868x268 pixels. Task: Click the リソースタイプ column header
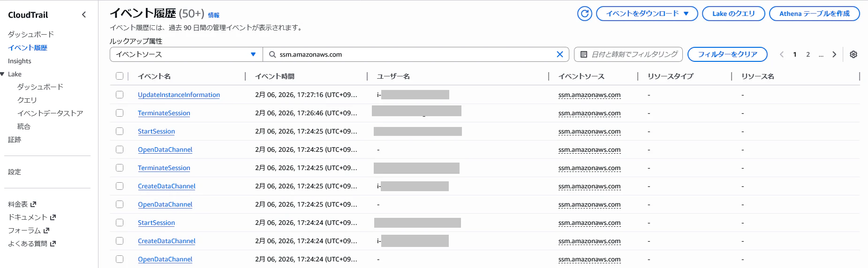click(671, 76)
